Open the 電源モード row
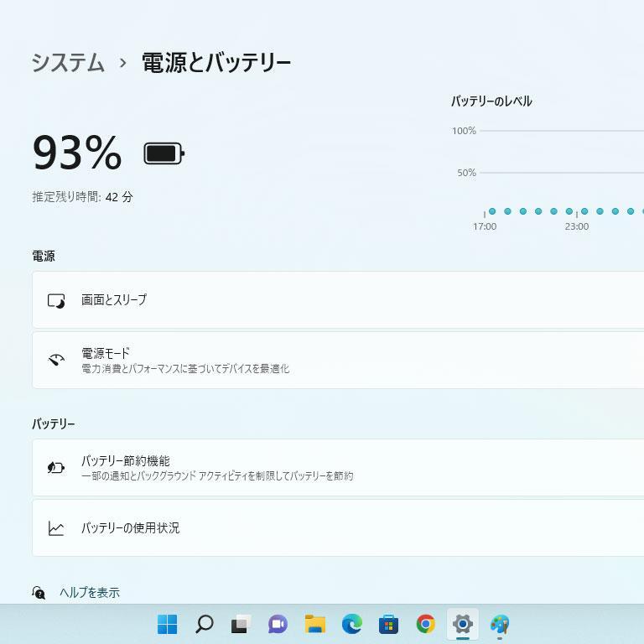The width and height of the screenshot is (644, 644). (338, 361)
